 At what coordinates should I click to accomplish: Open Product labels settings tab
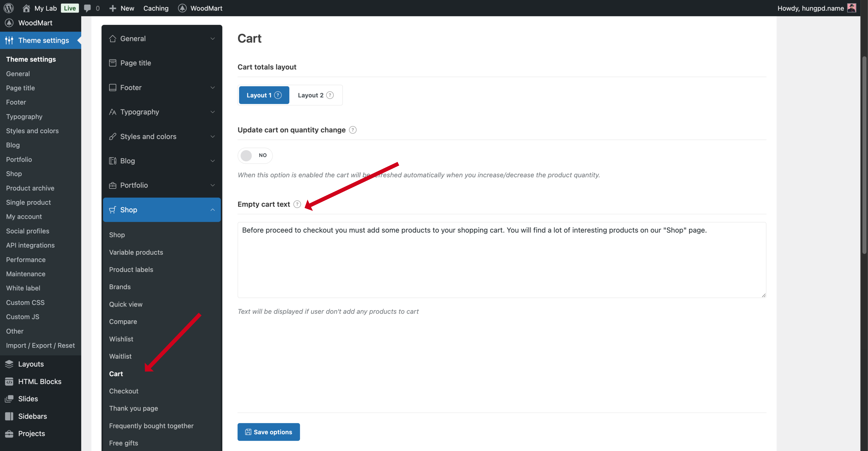coord(131,270)
